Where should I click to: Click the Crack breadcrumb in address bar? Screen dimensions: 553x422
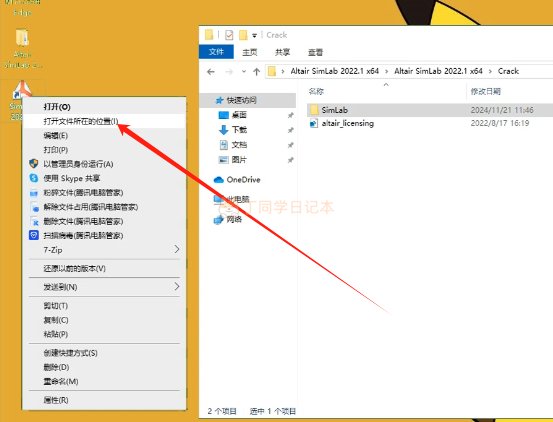click(508, 71)
